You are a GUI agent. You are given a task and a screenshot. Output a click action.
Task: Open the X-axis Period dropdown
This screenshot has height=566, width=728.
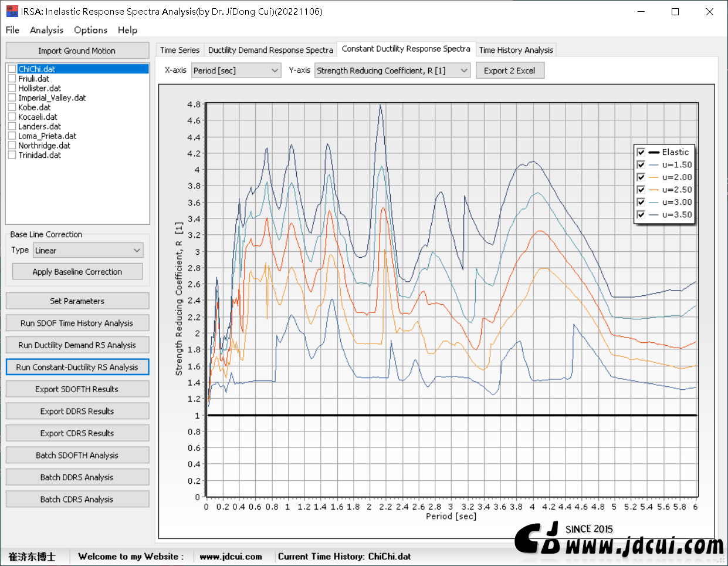pos(236,70)
